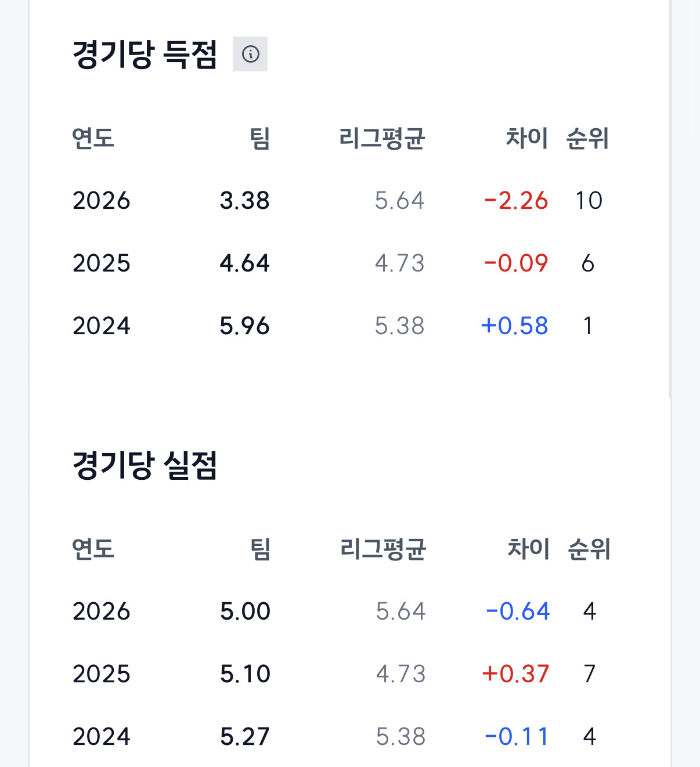Select the 차이 header in 득점 table
The width and height of the screenshot is (700, 767).
(x=527, y=138)
